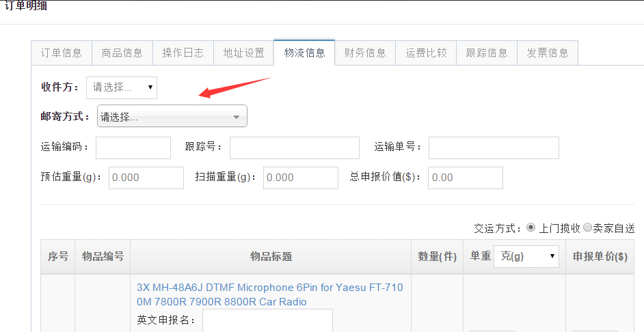Open the 邮寄方式 select dropdown

172,117
